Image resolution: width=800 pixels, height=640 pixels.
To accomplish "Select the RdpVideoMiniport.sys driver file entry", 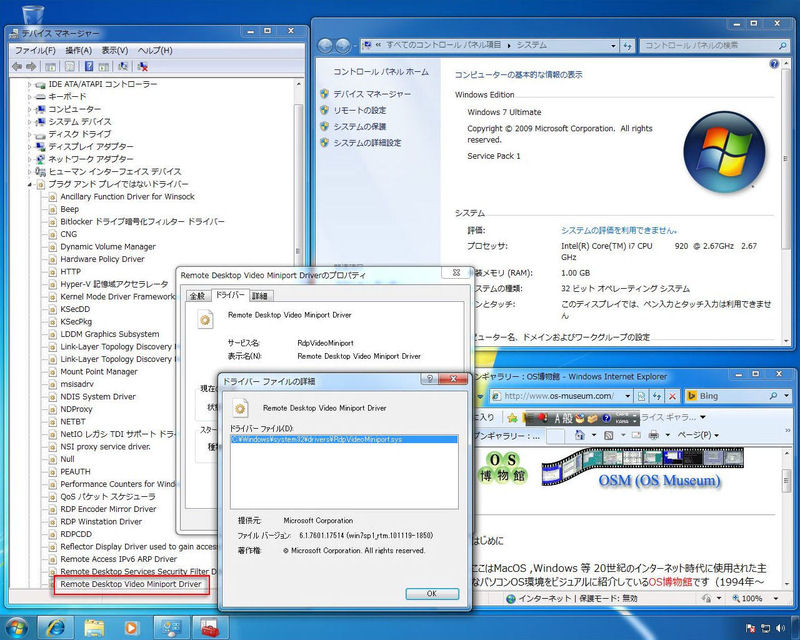I will click(x=344, y=439).
